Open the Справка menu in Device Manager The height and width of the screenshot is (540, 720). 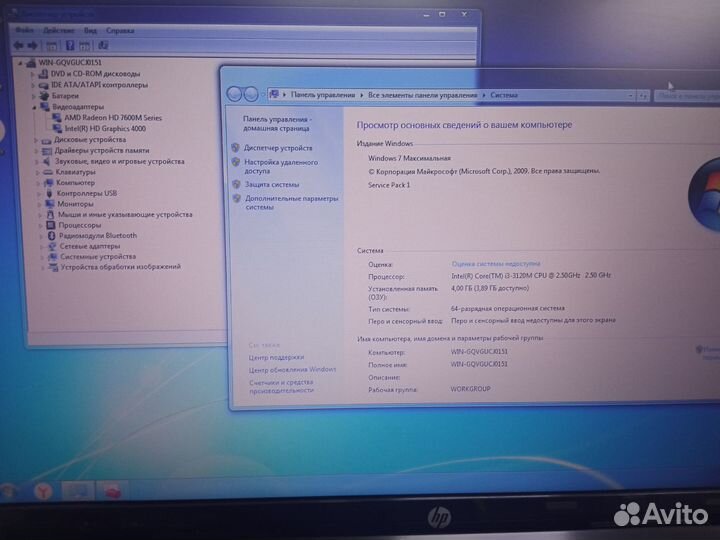pos(120,31)
